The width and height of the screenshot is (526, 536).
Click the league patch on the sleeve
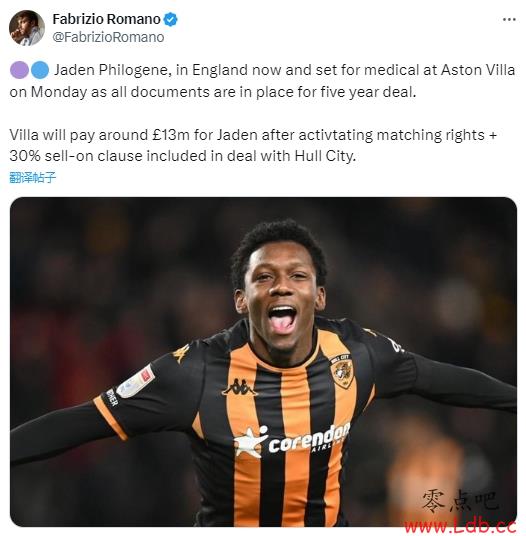[136, 381]
